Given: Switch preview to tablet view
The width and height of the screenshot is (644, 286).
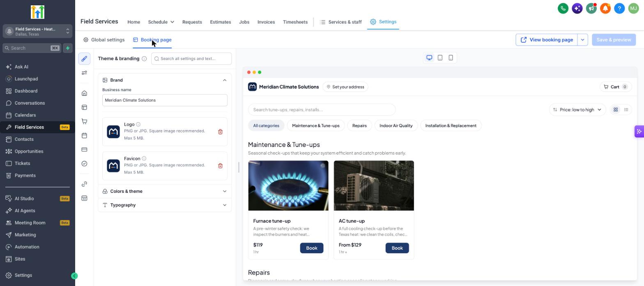Looking at the screenshot, I should coord(440,58).
